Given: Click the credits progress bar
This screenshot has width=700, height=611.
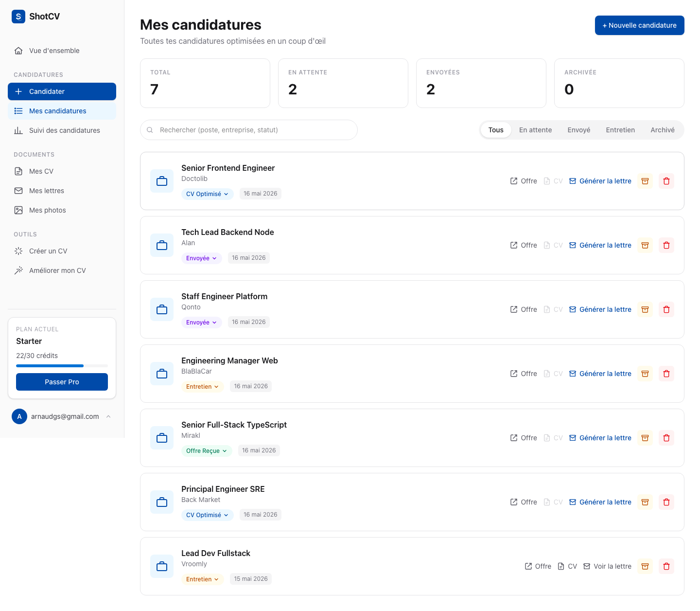Looking at the screenshot, I should 62,366.
